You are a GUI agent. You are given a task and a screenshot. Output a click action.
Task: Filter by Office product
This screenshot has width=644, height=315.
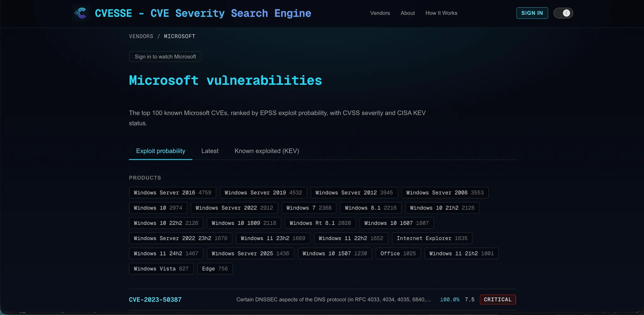(x=398, y=253)
